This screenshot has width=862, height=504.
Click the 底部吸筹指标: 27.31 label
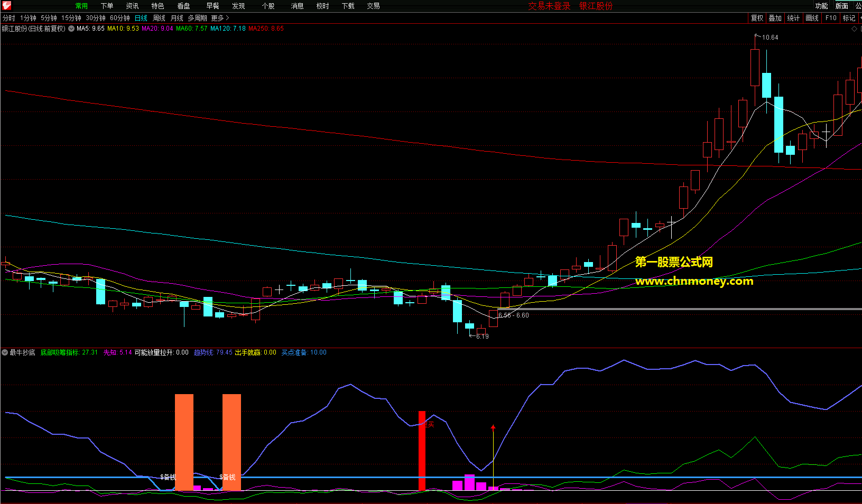point(69,352)
